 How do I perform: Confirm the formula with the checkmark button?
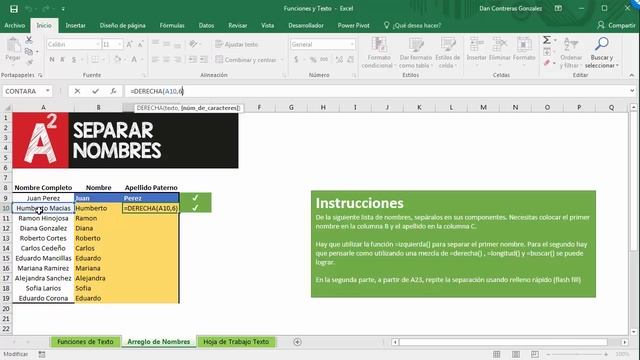pyautogui.click(x=95, y=91)
